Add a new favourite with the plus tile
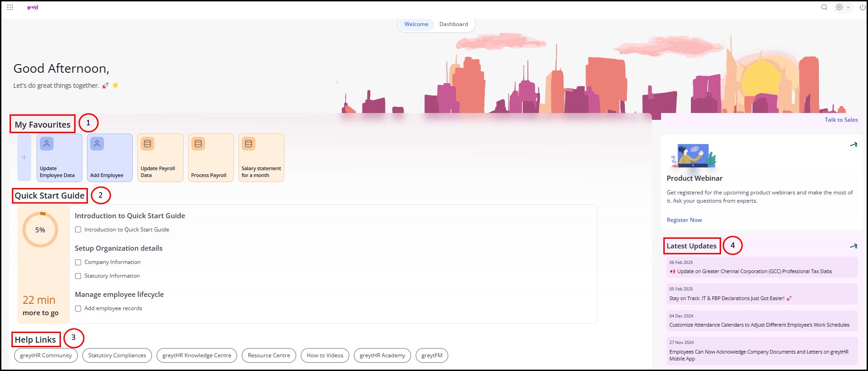The height and width of the screenshot is (371, 868). (x=24, y=157)
